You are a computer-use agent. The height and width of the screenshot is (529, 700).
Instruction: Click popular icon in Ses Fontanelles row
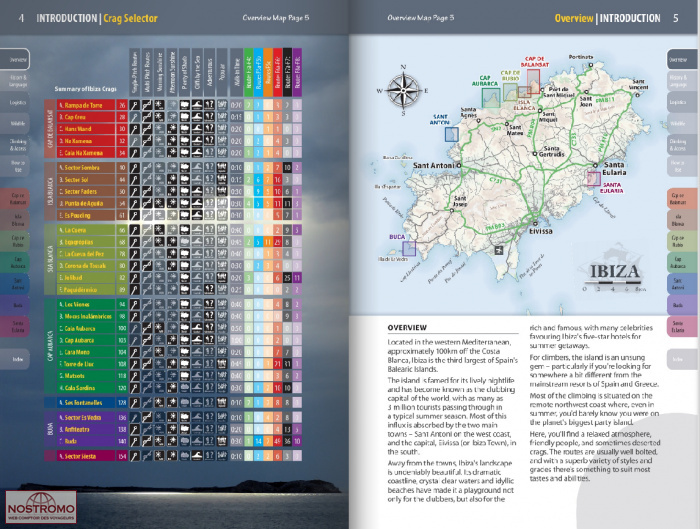pyautogui.click(x=222, y=403)
